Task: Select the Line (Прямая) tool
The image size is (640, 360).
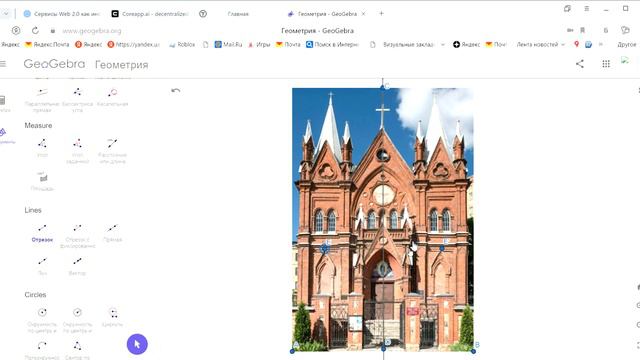Action: [x=112, y=233]
